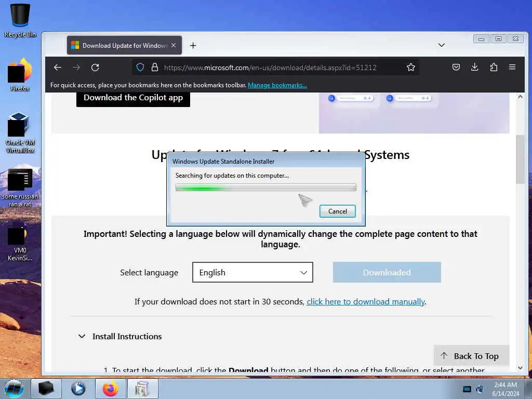Select the Firefox desktop shortcut
Viewport: 532px width, 399px height.
tap(20, 75)
